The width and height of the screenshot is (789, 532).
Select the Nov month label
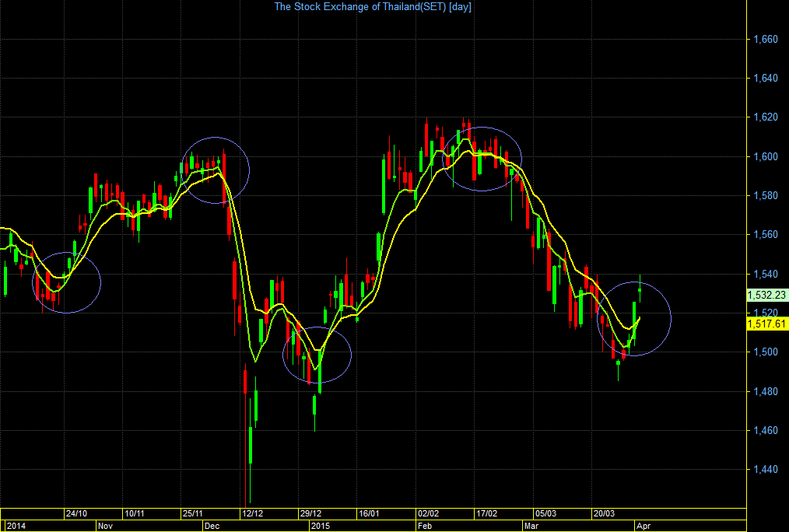click(106, 526)
